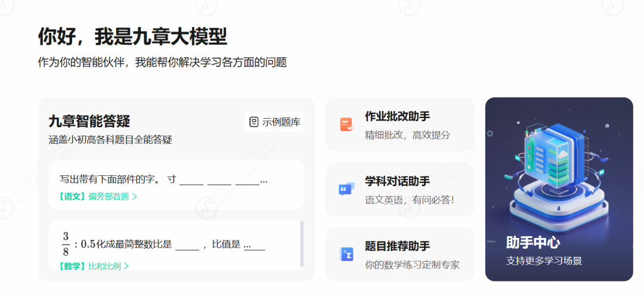Click the 学科对话助手 chat bubble icon
The image size is (644, 297).
[x=346, y=189]
